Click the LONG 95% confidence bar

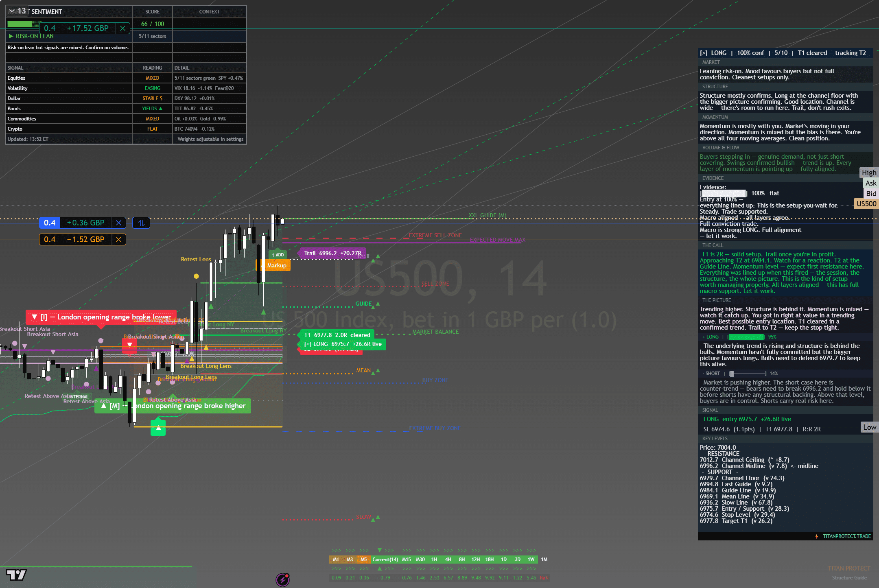[x=746, y=337]
